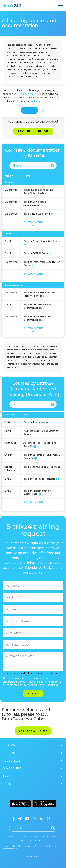Click the Pinterest icon in footer
The image size is (66, 868).
click(48, 818)
